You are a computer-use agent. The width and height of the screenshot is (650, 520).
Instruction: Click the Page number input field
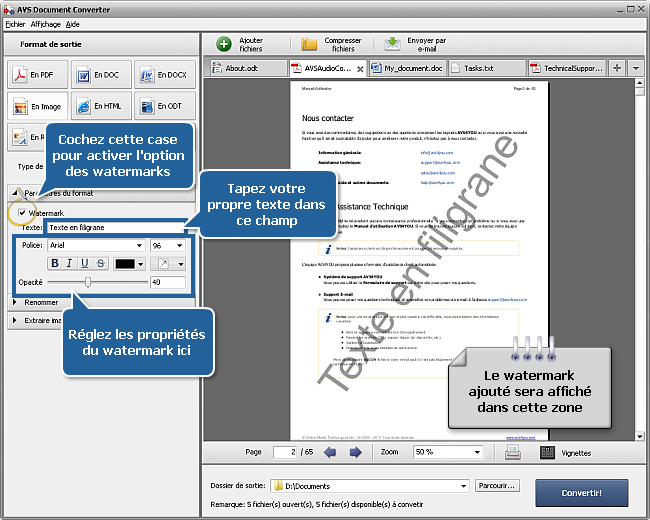[x=285, y=452]
